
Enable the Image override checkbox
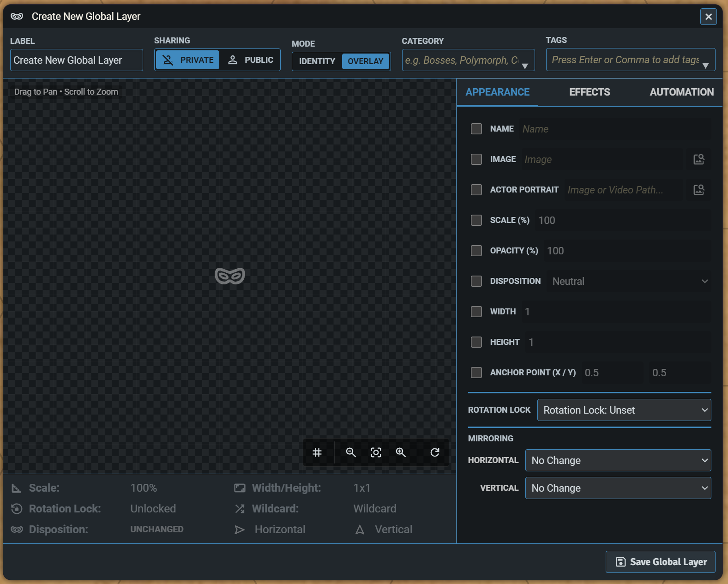(476, 159)
